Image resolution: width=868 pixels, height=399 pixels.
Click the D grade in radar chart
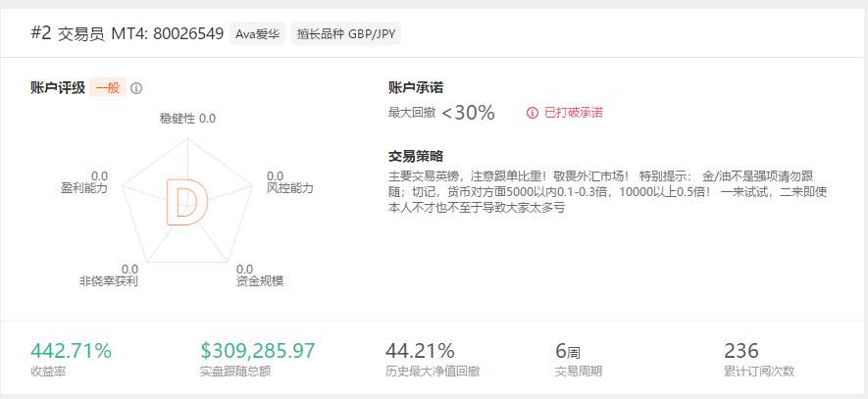[x=187, y=203]
